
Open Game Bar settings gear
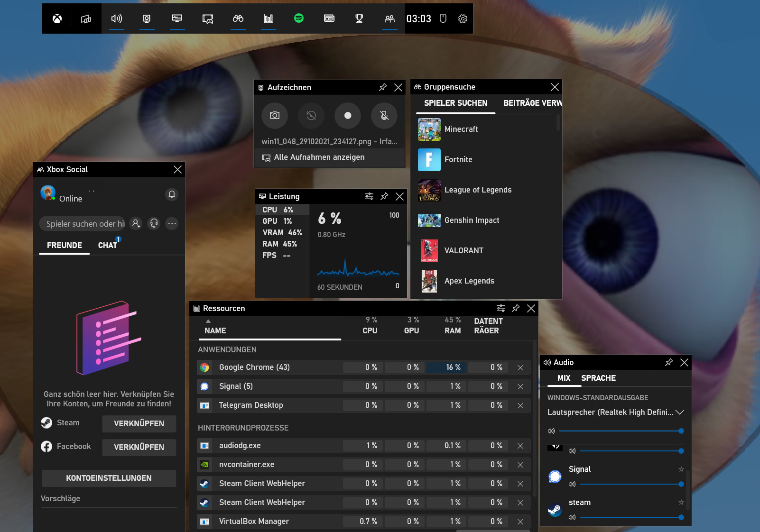[x=463, y=18]
